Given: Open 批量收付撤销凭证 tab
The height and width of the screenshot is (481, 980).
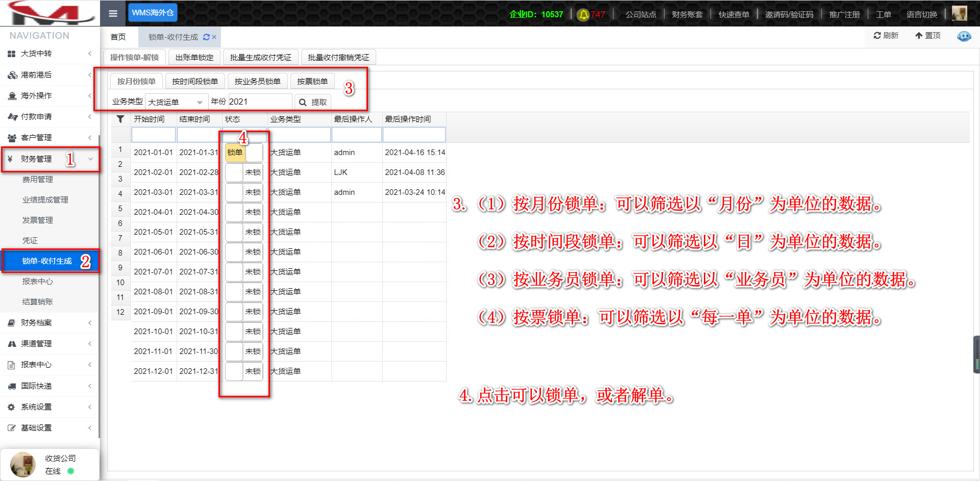Looking at the screenshot, I should pos(338,57).
